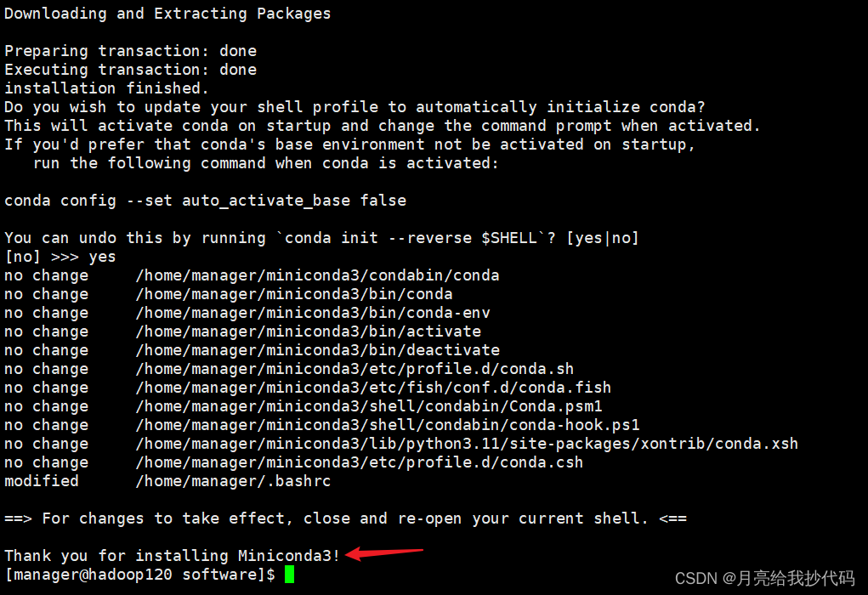This screenshot has width=868, height=595.
Task: Click the 'condabin/conda' path line
Action: [317, 275]
